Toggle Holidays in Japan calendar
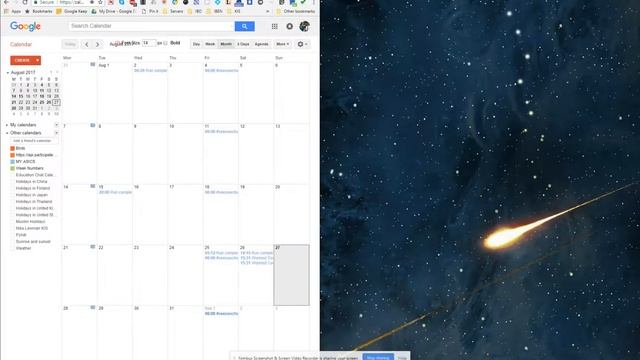The image size is (640, 360). 13,195
